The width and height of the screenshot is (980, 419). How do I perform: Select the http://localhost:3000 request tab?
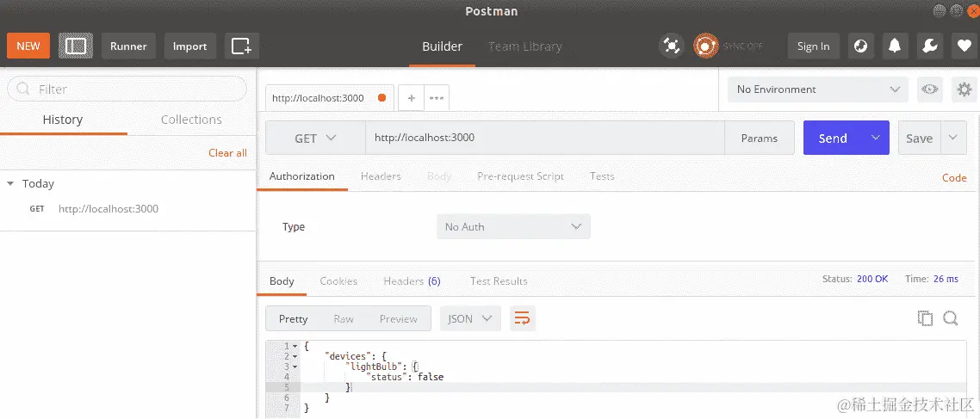329,98
